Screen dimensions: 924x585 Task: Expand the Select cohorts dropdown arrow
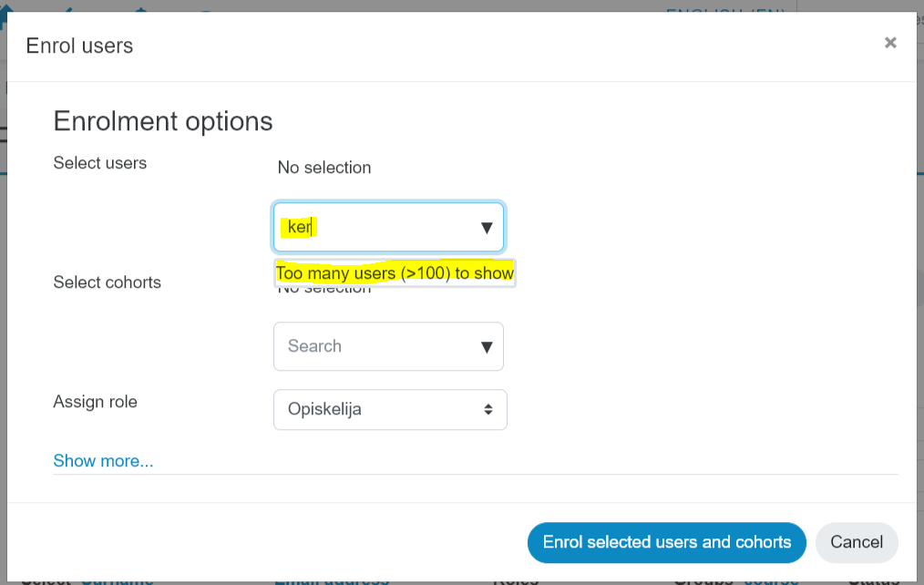[x=487, y=347]
